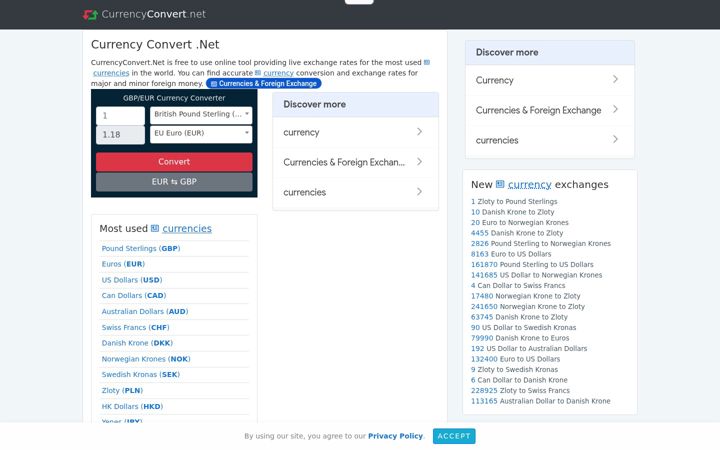
Task: Expand 'Currencies & Foreign Exchange' in the right sidebar panel
Action: tap(550, 110)
